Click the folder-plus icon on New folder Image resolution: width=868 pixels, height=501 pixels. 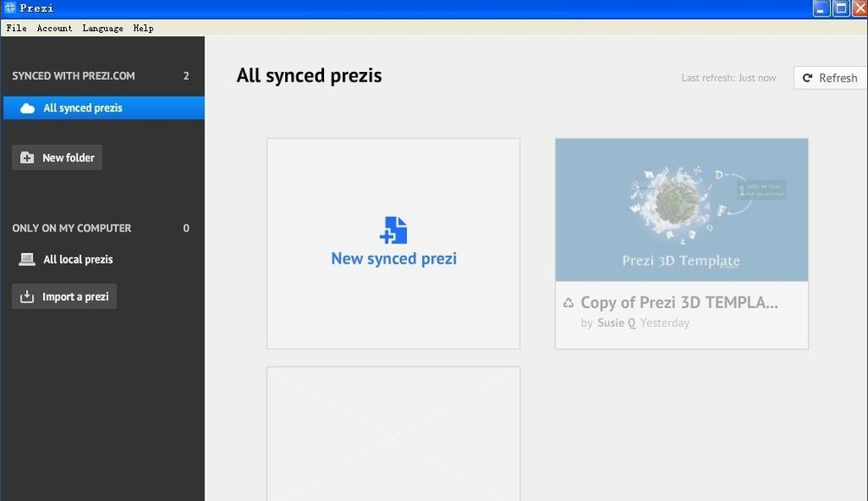pyautogui.click(x=27, y=158)
